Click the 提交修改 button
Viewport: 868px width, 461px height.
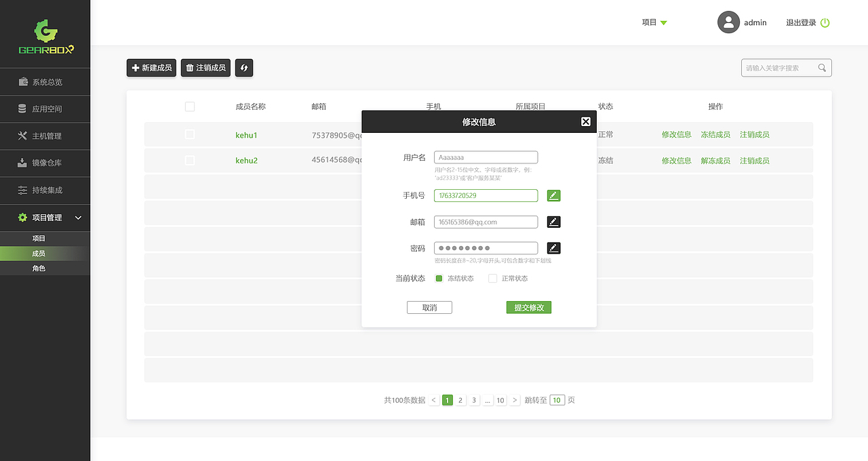point(529,308)
